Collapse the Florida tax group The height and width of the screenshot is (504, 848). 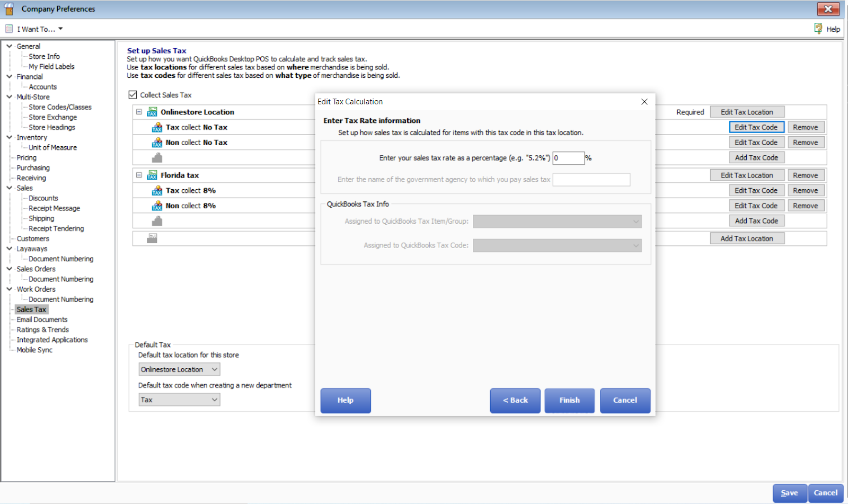pos(139,175)
